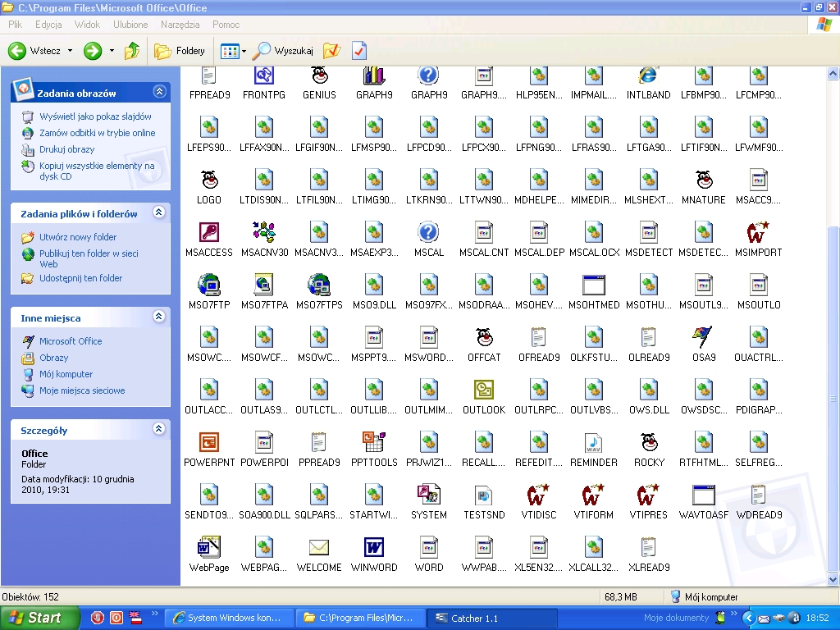Click the vertical scrollbar down arrow
The height and width of the screenshot is (630, 840).
tap(833, 579)
